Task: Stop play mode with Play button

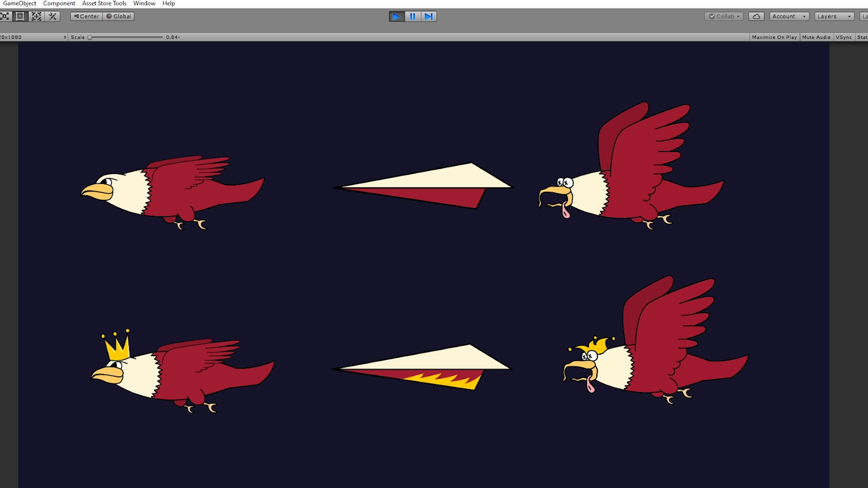Action: click(x=396, y=16)
